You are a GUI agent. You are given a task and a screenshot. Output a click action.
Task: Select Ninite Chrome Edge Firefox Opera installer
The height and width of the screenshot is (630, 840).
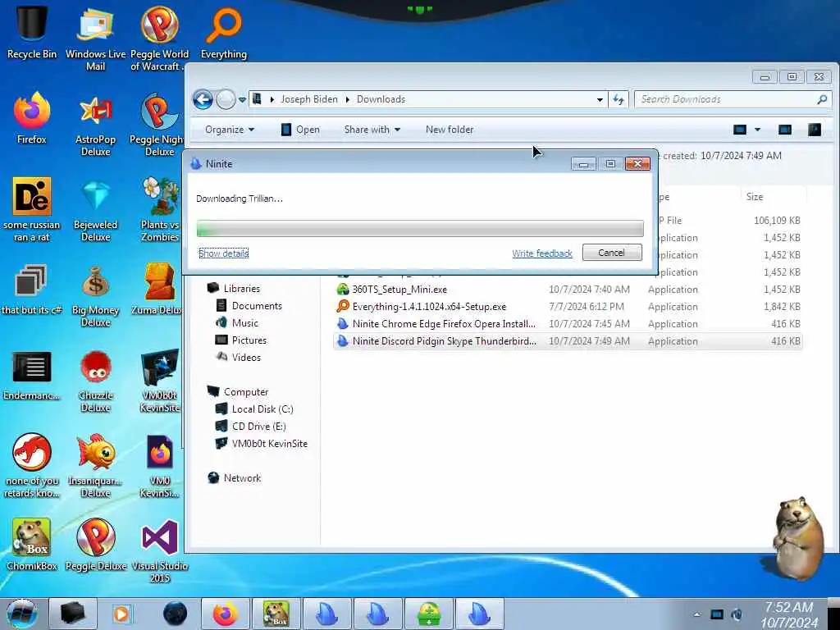pos(568,323)
